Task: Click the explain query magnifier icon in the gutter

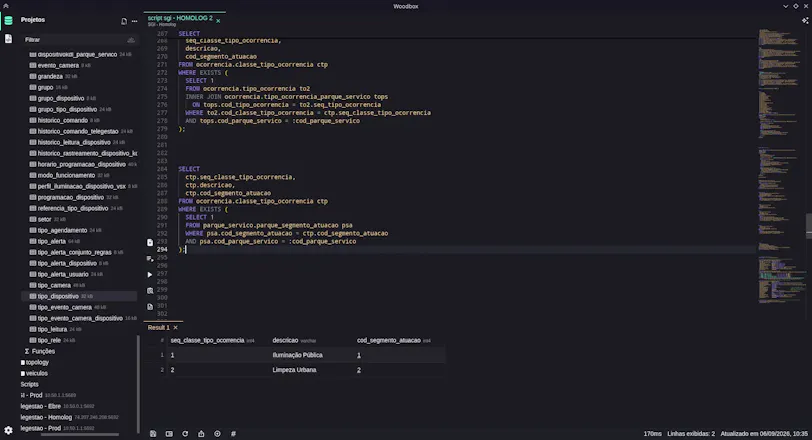Action: coord(150,290)
